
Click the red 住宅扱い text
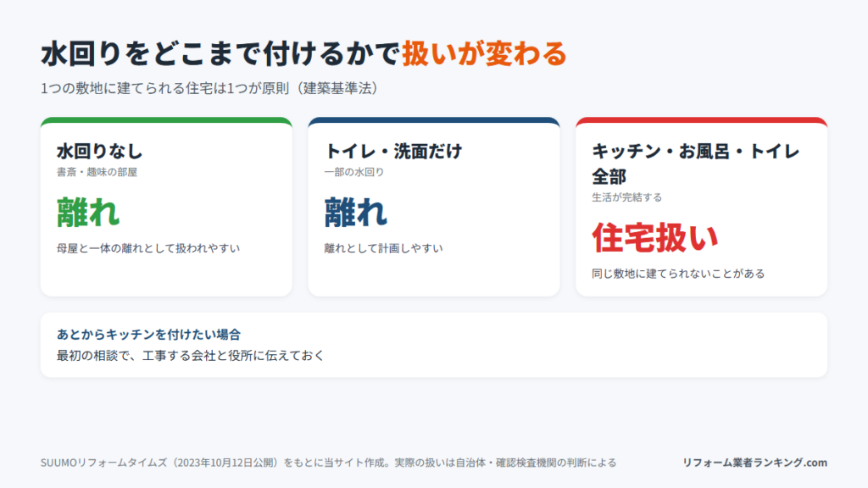(x=655, y=238)
